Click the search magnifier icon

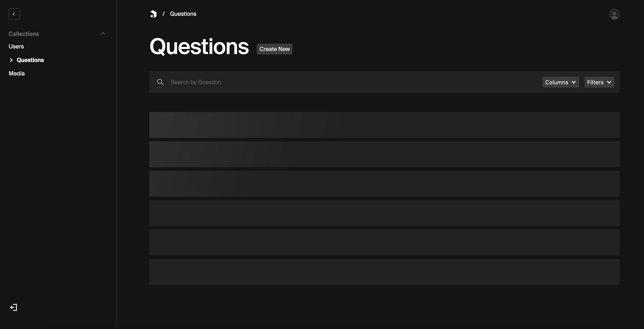[160, 82]
